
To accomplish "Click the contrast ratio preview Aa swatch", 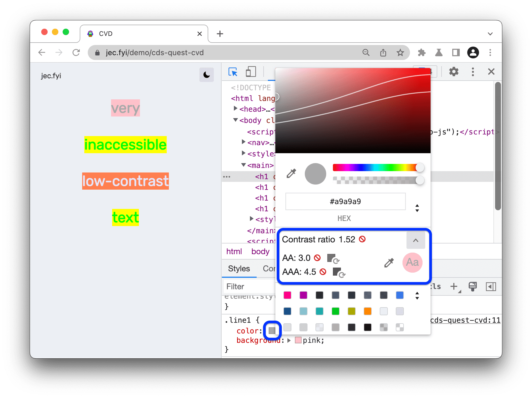I will [413, 262].
